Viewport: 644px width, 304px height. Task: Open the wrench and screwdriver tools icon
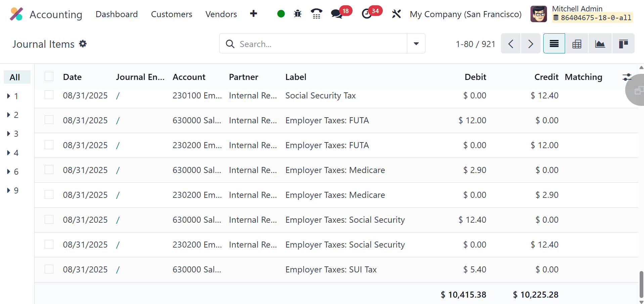(396, 14)
